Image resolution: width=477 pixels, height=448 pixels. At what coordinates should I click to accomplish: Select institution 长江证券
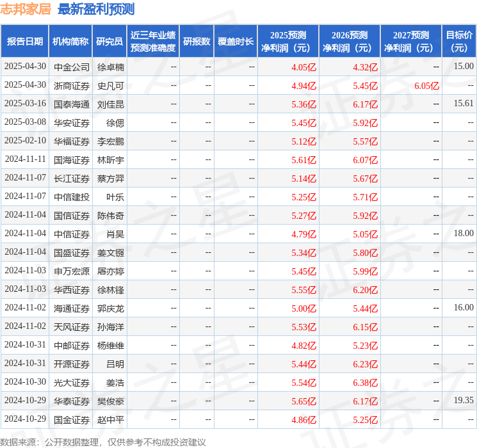pyautogui.click(x=72, y=179)
